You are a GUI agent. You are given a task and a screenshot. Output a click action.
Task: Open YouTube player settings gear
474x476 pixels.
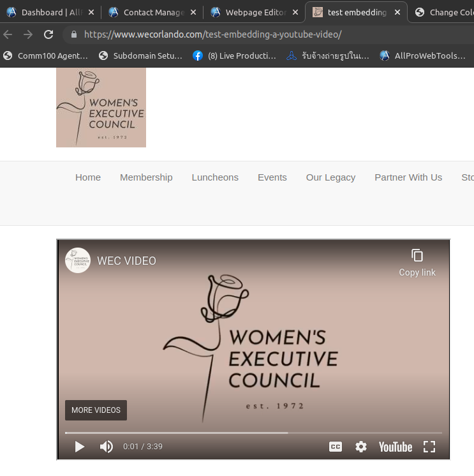[x=361, y=447]
